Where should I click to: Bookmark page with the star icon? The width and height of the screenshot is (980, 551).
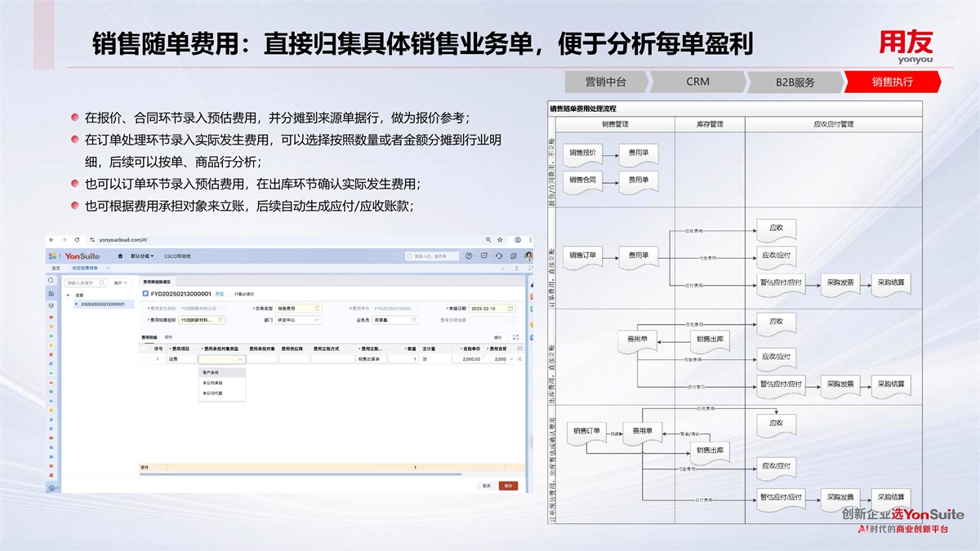[x=500, y=240]
